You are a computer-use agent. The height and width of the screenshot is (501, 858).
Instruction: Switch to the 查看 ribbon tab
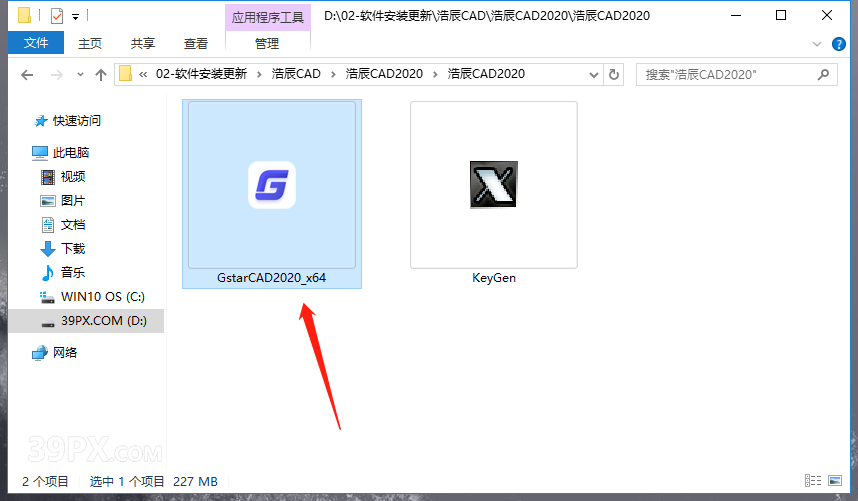point(196,43)
